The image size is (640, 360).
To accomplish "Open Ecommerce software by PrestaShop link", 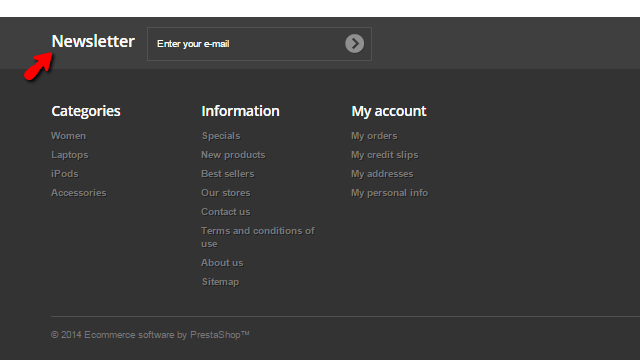I will click(167, 335).
